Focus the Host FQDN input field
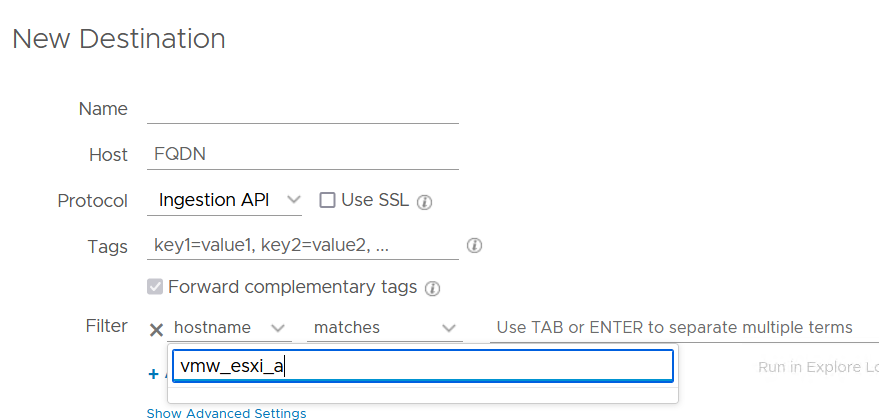879x420 pixels. click(302, 155)
